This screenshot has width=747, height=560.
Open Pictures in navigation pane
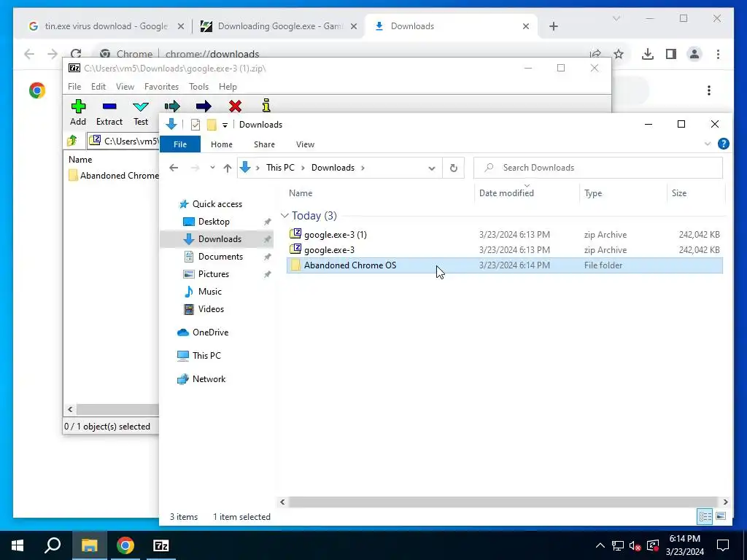(x=214, y=274)
